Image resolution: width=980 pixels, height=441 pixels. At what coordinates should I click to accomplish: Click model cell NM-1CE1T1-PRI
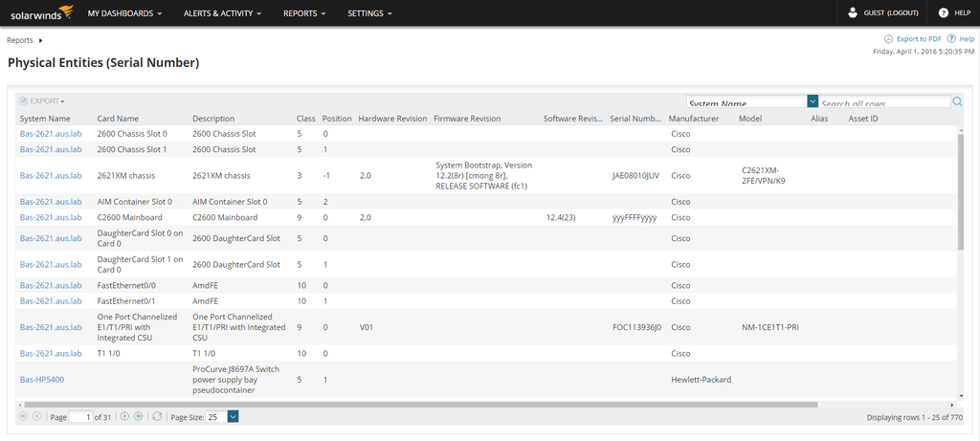point(769,327)
